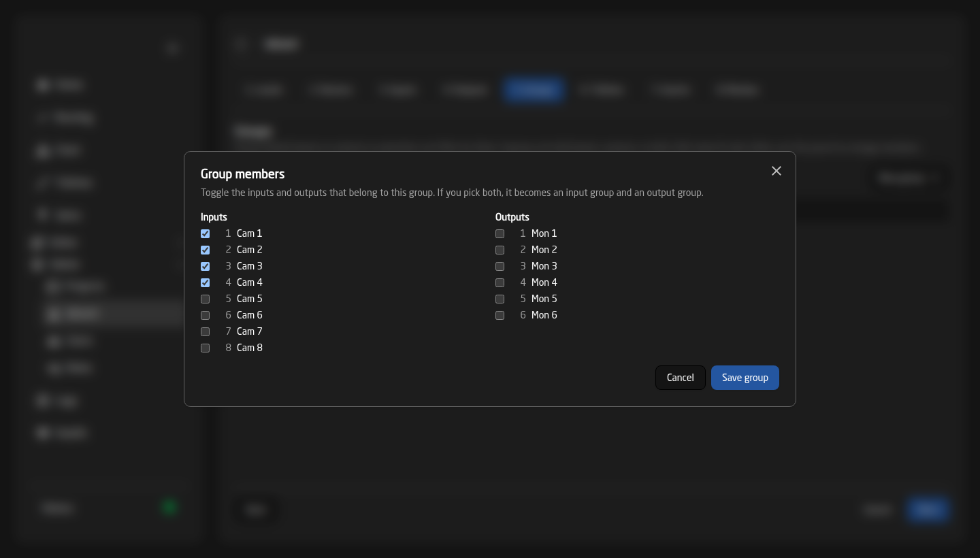
Task: Tick the Mon 2 output checkbox
Action: [x=500, y=250]
